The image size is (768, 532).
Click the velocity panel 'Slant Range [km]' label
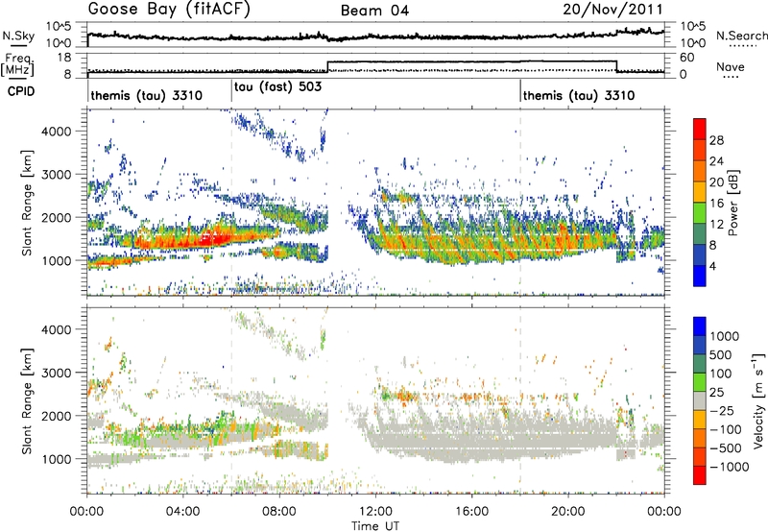tap(27, 400)
